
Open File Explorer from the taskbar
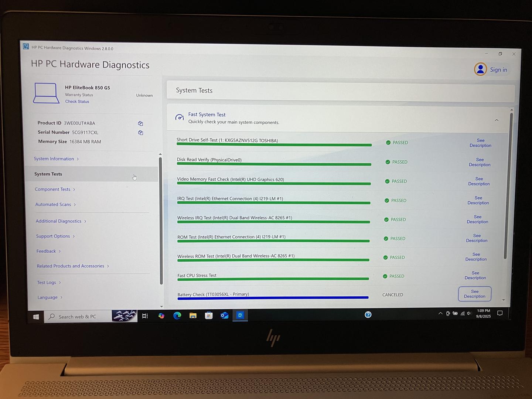click(x=193, y=316)
